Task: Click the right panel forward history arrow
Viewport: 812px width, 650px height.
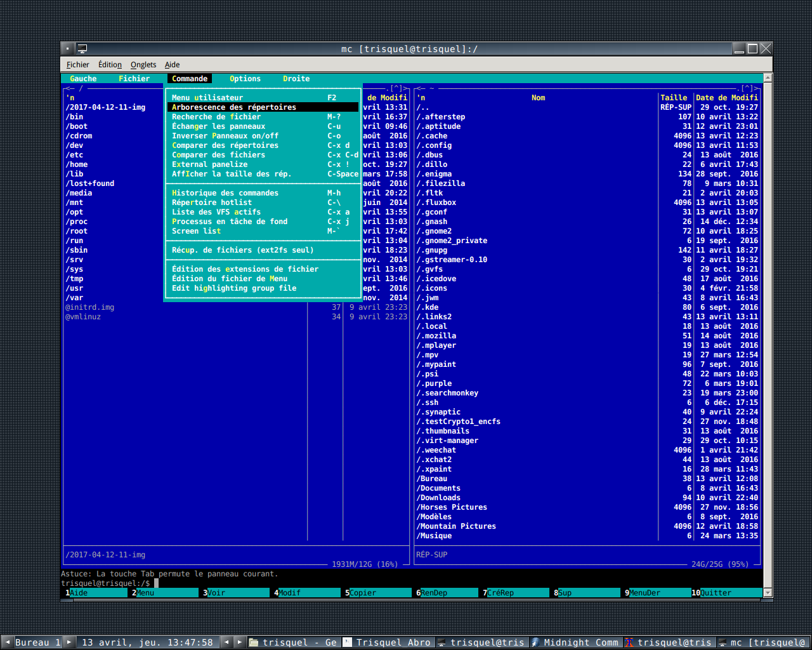Action: [x=756, y=88]
